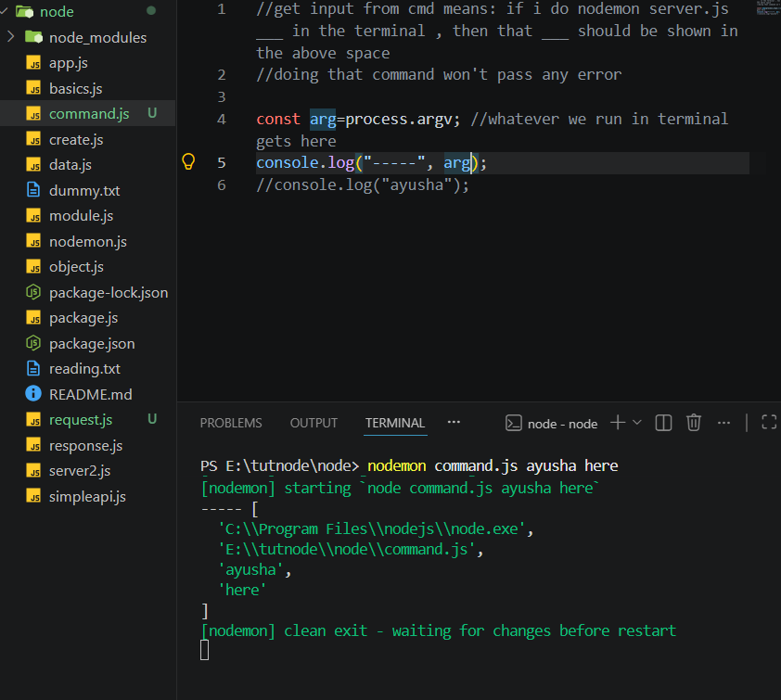Viewport: 781px width, 700px height.
Task: Expand the node_modules folder chevron
Action: point(10,37)
